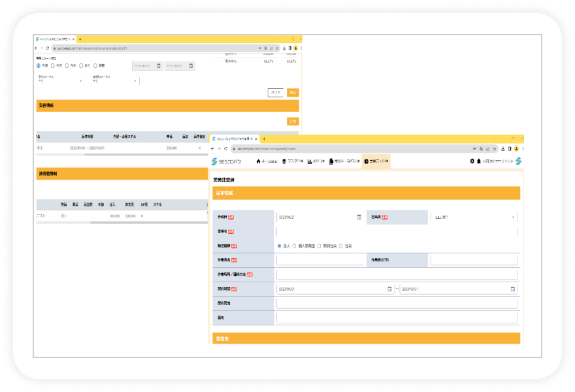
Task: Select the 社員 radio button
Action: pos(340,246)
